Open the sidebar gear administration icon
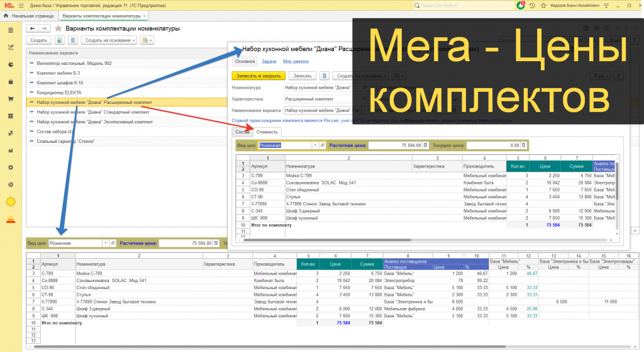 11,167
